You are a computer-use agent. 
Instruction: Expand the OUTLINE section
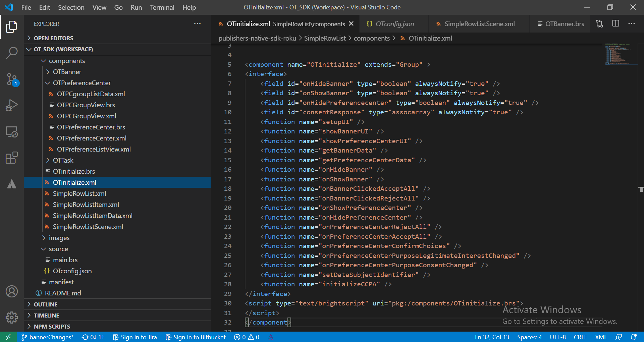(x=46, y=304)
